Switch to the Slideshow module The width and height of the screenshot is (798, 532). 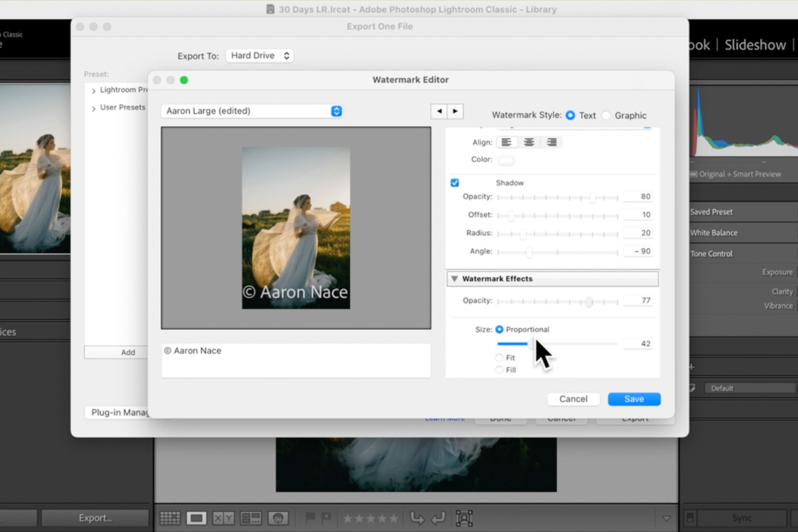(755, 45)
